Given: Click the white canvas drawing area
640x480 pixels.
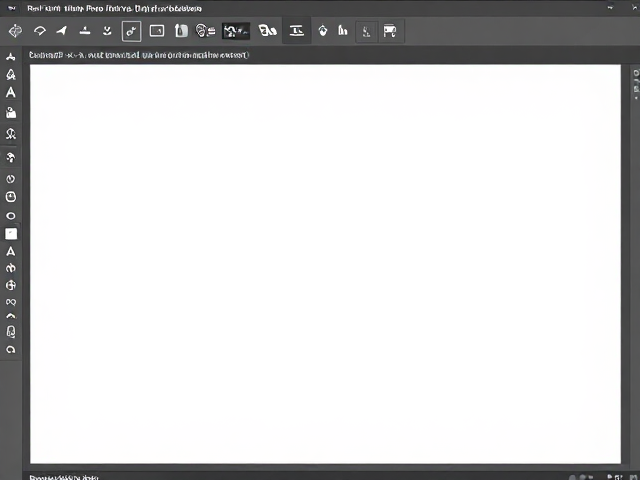Looking at the screenshot, I should [325, 264].
